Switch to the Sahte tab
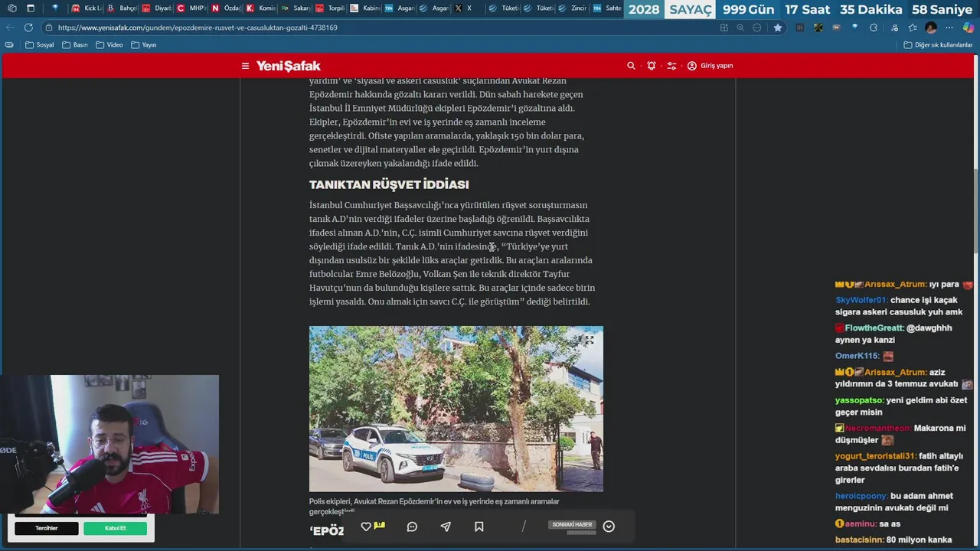The height and width of the screenshot is (551, 980). [608, 8]
